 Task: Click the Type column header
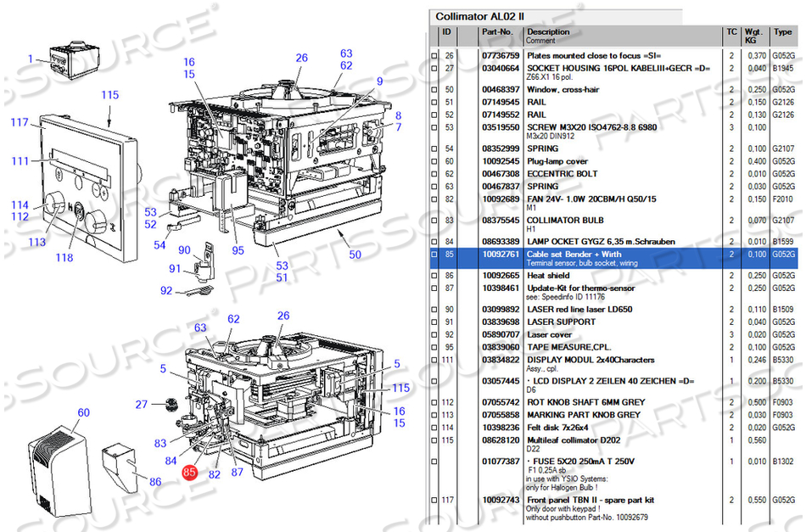(781, 32)
